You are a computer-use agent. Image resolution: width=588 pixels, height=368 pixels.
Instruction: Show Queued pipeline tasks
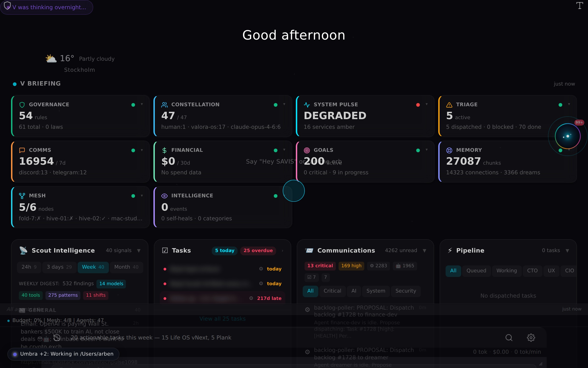(476, 271)
